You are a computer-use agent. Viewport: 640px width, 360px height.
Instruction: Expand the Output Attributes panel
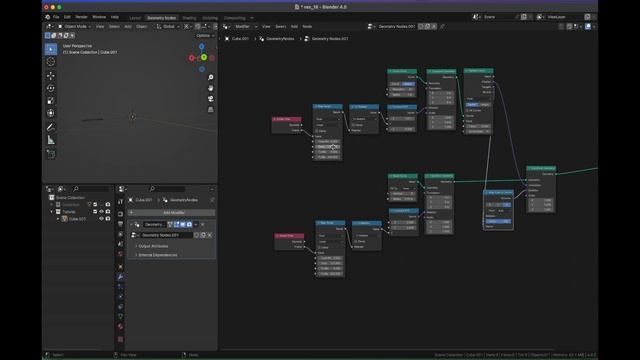point(153,246)
